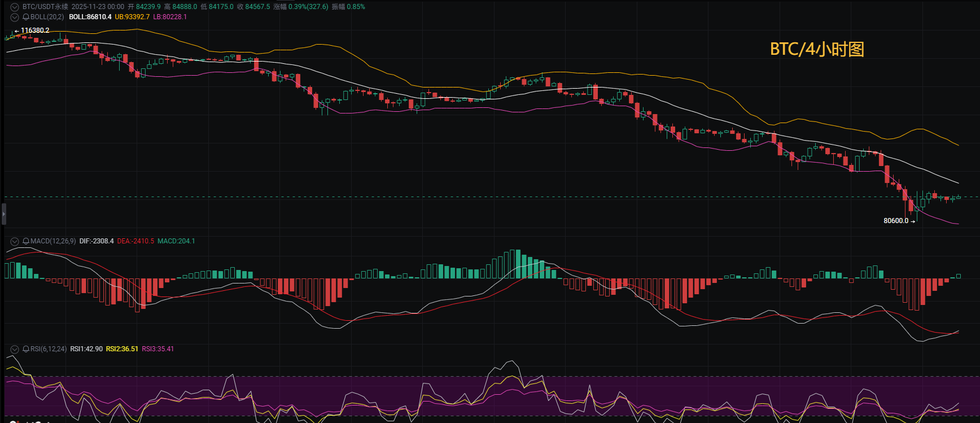980x423 pixels.
Task: Click the pink LB:80228.1 lower band value
Action: coord(170,17)
